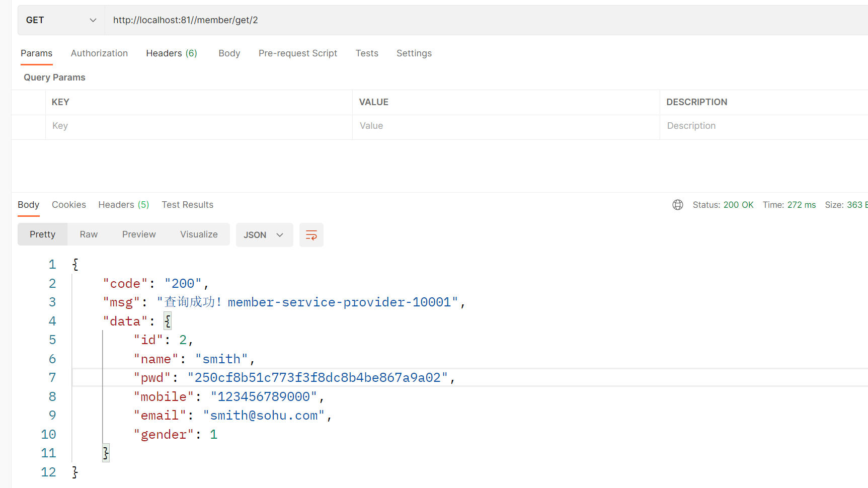Open the Tests tab
This screenshot has width=868, height=488.
click(x=367, y=53)
